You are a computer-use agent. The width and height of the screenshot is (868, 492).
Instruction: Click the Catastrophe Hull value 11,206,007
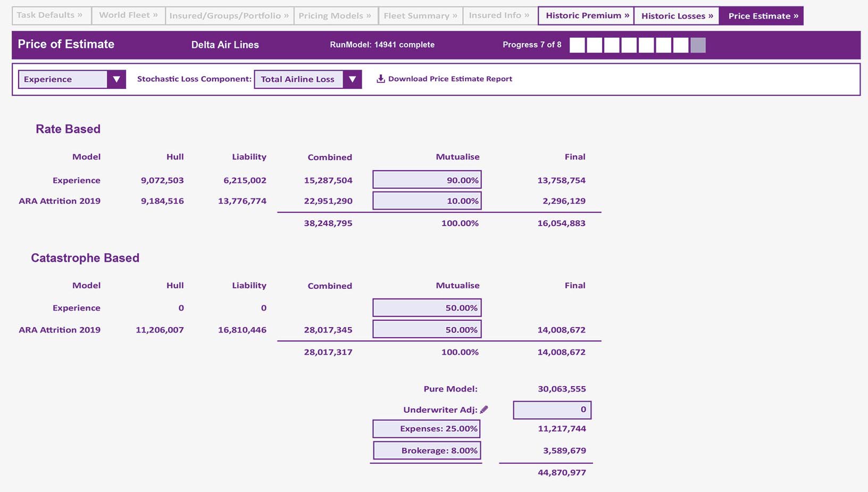pyautogui.click(x=160, y=330)
